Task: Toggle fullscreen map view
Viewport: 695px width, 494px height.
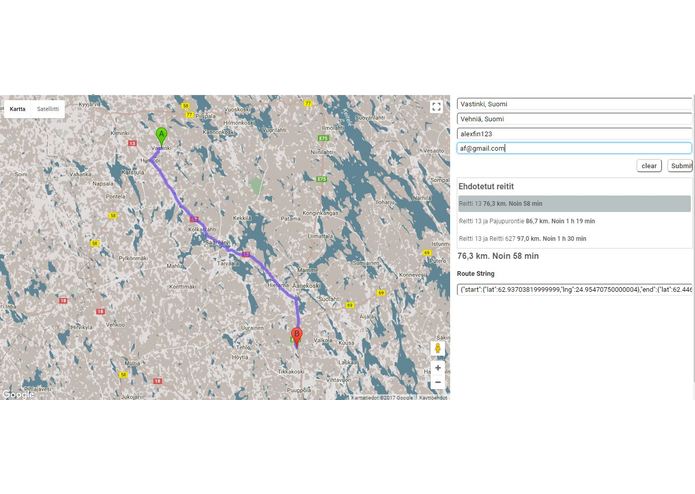Action: click(436, 106)
